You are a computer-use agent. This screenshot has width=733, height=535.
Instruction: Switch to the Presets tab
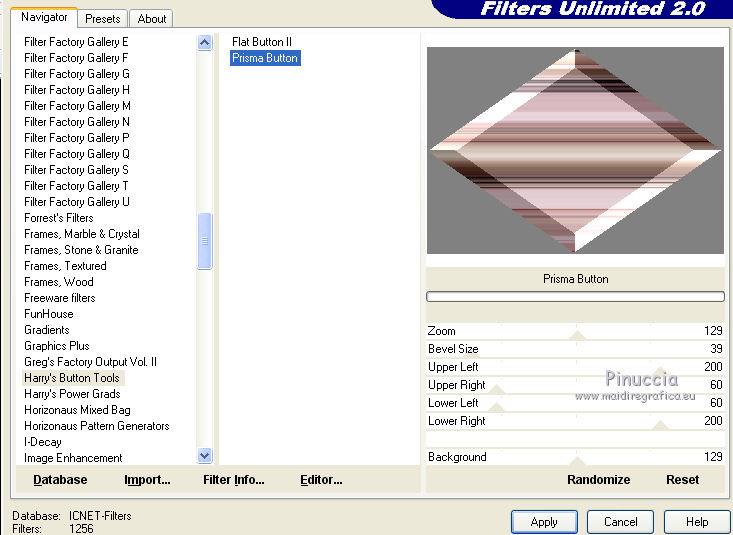click(x=102, y=19)
